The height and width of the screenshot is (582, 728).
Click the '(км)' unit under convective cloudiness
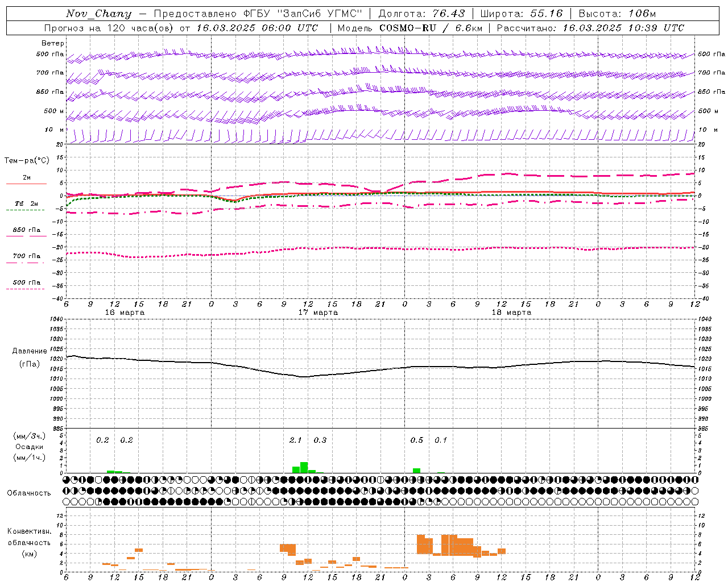30,554
